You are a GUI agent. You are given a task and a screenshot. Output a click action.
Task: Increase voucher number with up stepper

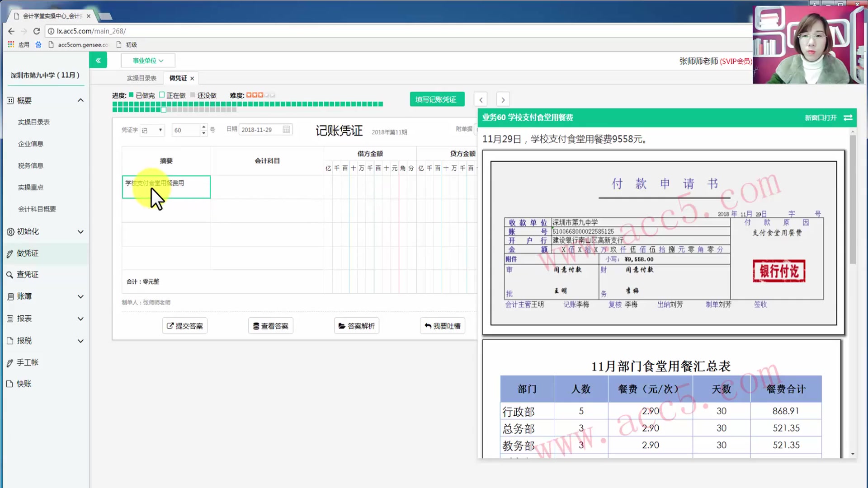coord(204,127)
